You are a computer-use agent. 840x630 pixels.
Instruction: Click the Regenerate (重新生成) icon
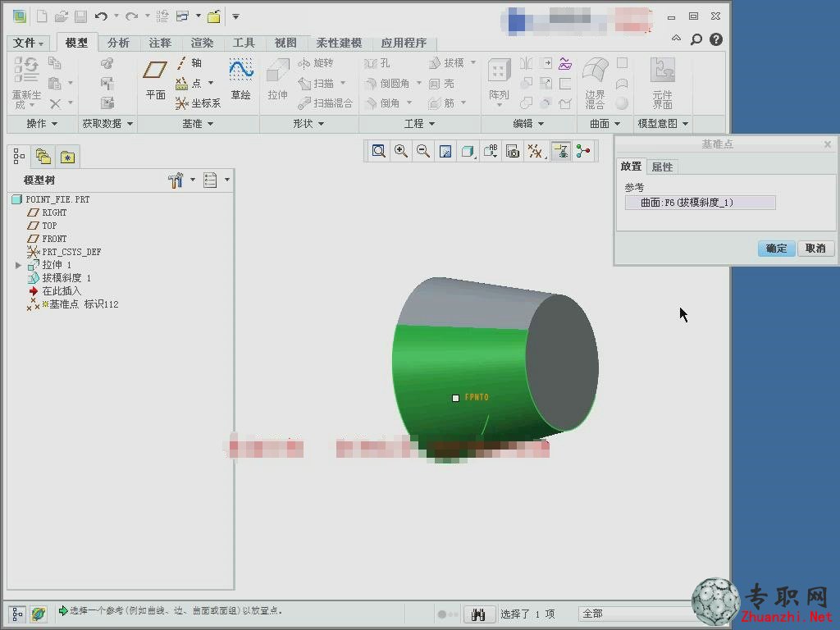point(26,83)
